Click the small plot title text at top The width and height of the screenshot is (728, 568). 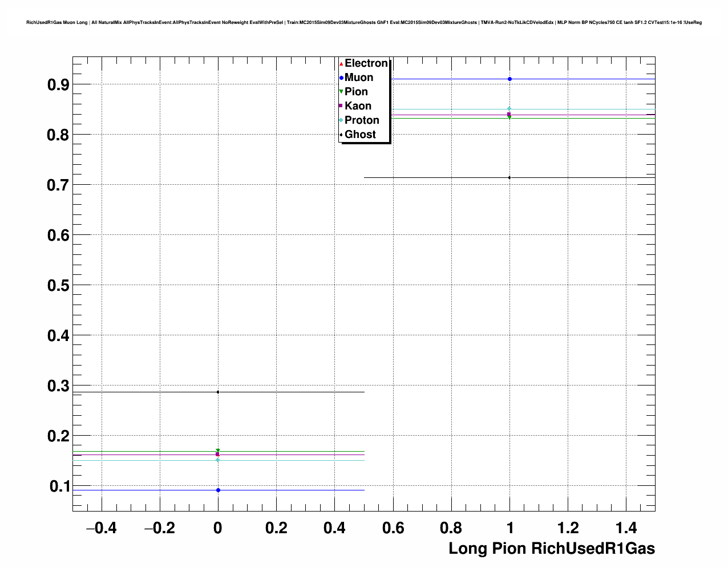(x=364, y=23)
